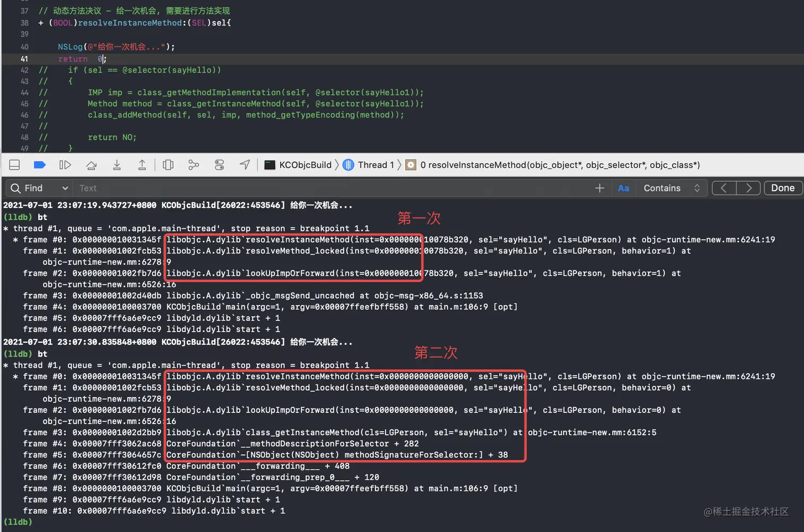Screen dimensions: 804x532
Task: Click the first 'bt' lldb command
Action: 43,217
